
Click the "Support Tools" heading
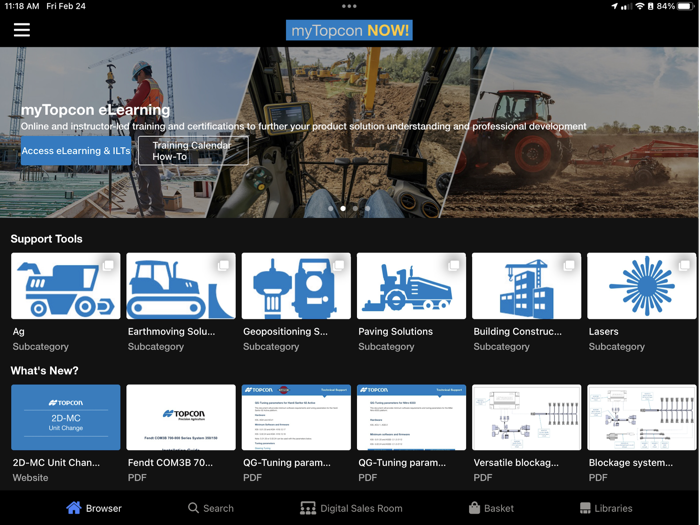[46, 239]
